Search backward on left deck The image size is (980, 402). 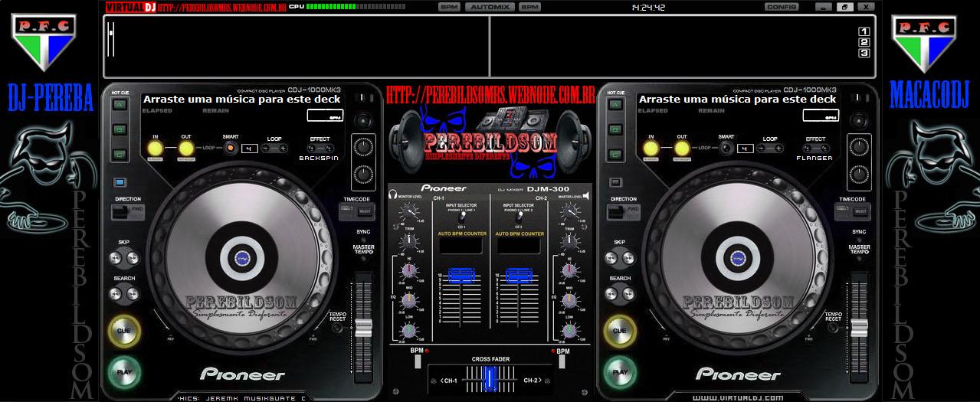[116, 293]
